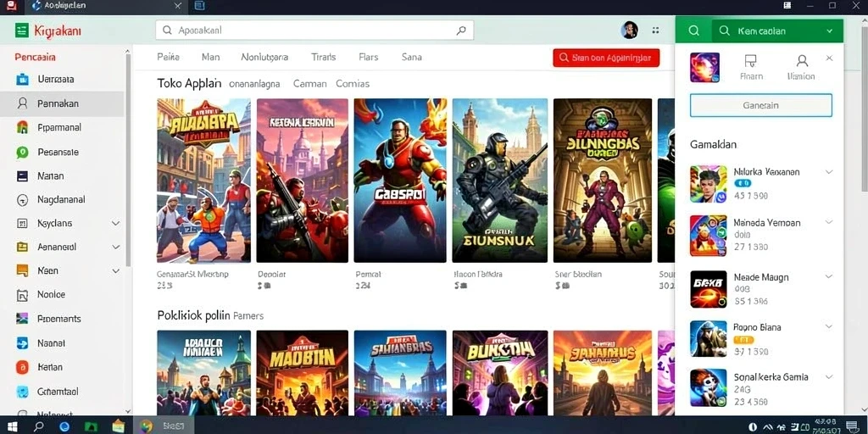Screen dimensions: 868x434
Task: Click the Aananerol folder icon
Action: (x=22, y=248)
